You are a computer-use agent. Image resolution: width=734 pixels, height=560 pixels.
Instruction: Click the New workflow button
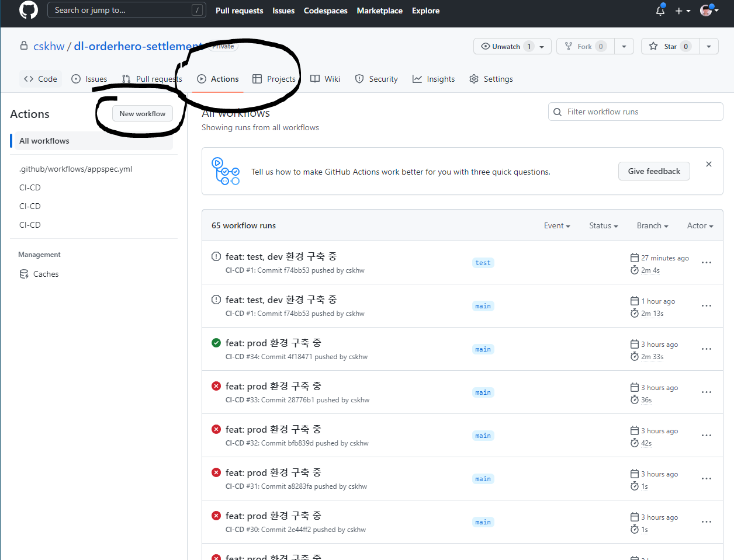click(143, 113)
